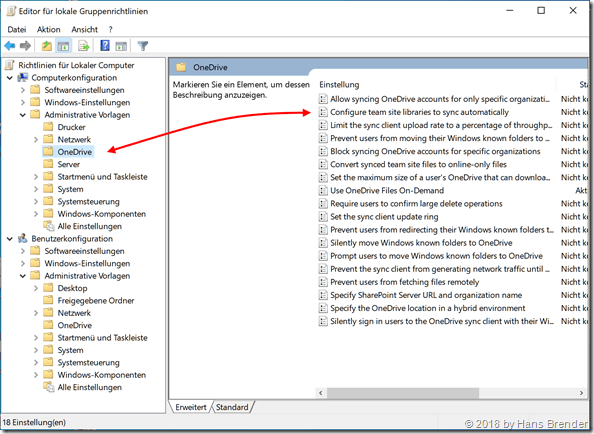Open the Ansicht menu
Viewport: 594px width, 434px height.
[84, 30]
